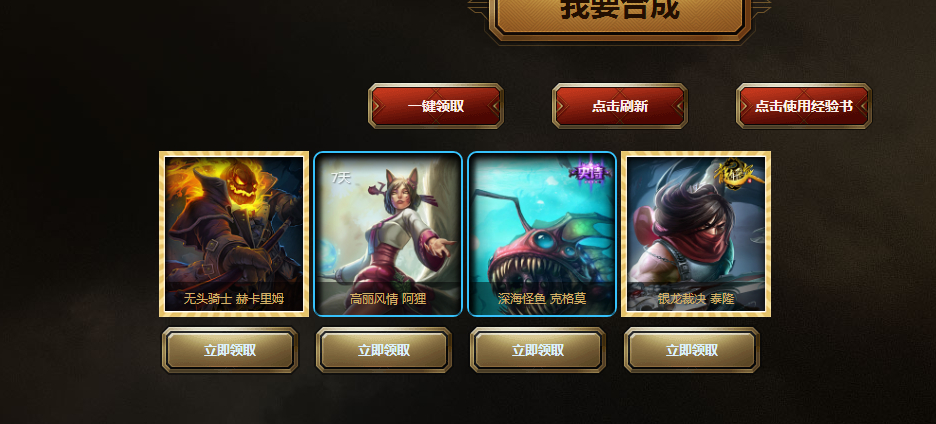The width and height of the screenshot is (936, 424).
Task: Click the 无头骑士 赫卡里姆 name caption
Action: [234, 298]
